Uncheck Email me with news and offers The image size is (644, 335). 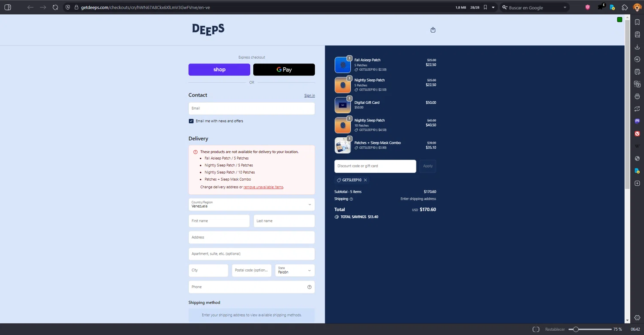tap(191, 121)
